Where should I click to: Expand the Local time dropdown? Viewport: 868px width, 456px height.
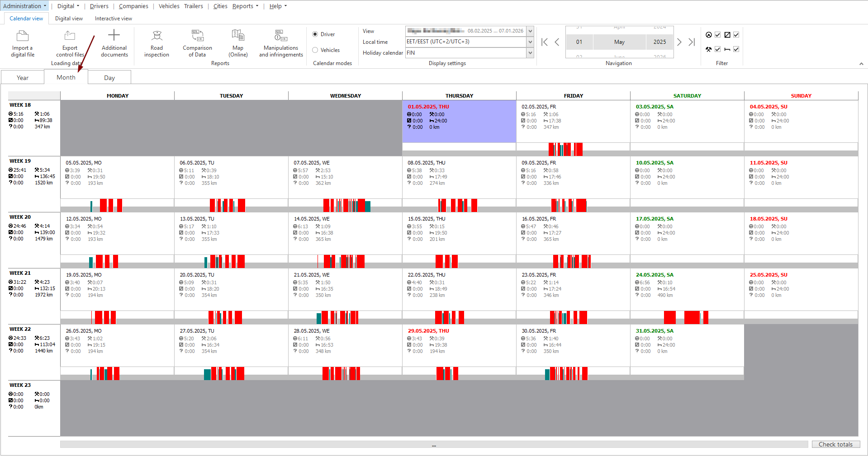coord(530,42)
